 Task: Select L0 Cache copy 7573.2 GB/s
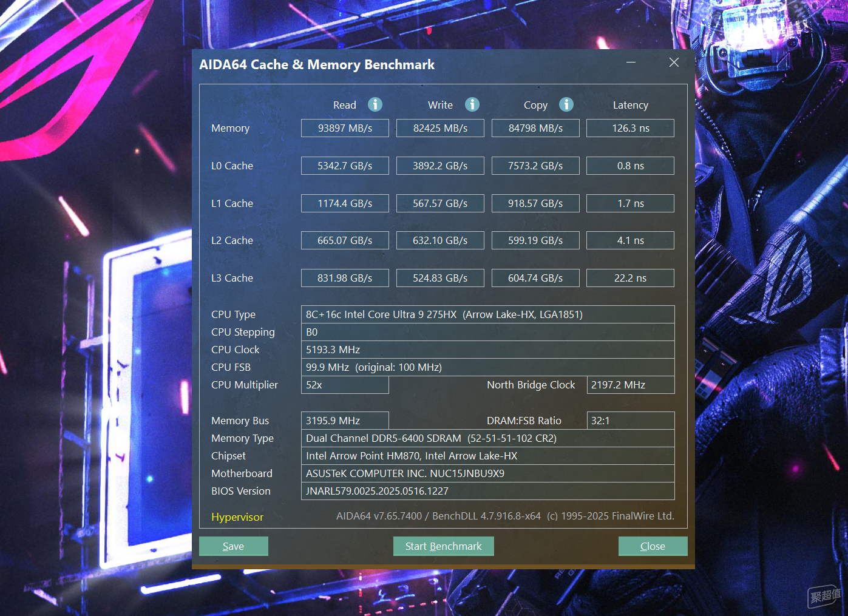pyautogui.click(x=535, y=166)
